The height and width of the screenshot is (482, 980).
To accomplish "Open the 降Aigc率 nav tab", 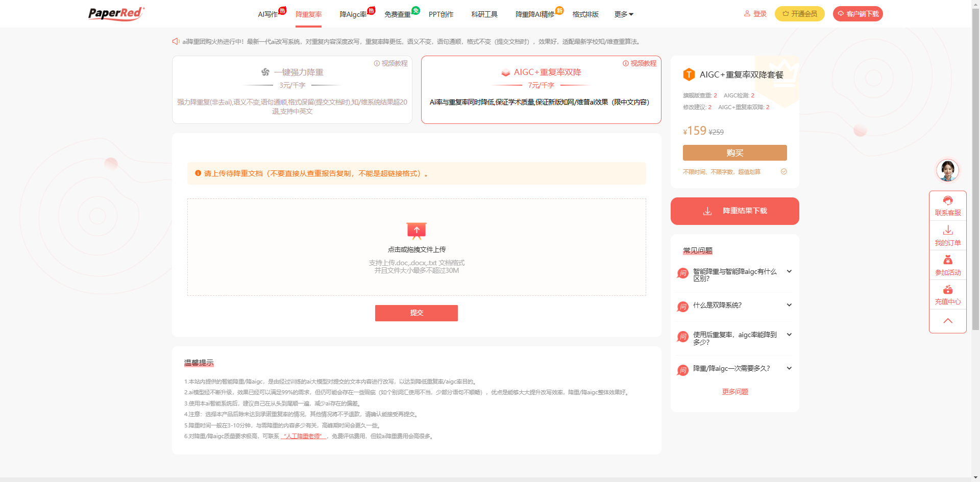I will pos(353,14).
